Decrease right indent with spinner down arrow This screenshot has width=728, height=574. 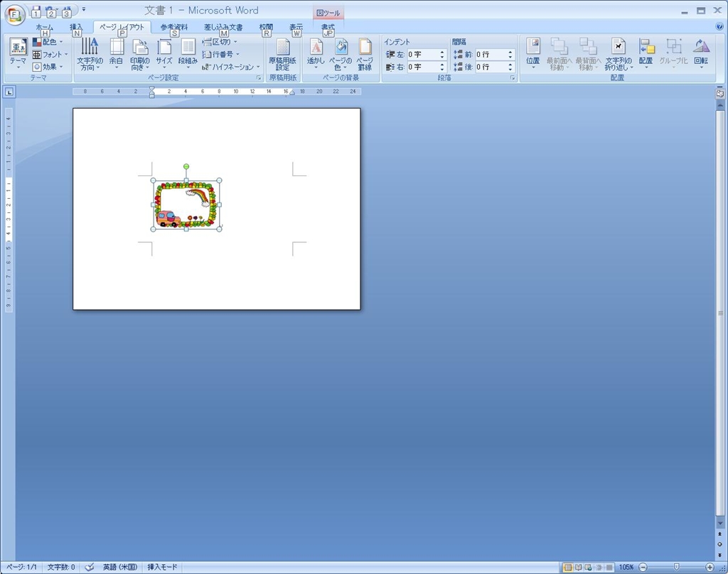(x=442, y=70)
